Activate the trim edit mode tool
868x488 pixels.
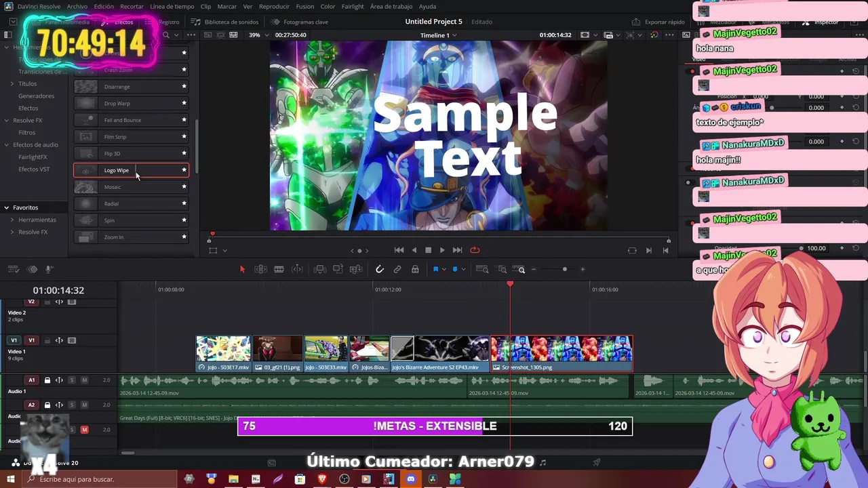coord(260,269)
